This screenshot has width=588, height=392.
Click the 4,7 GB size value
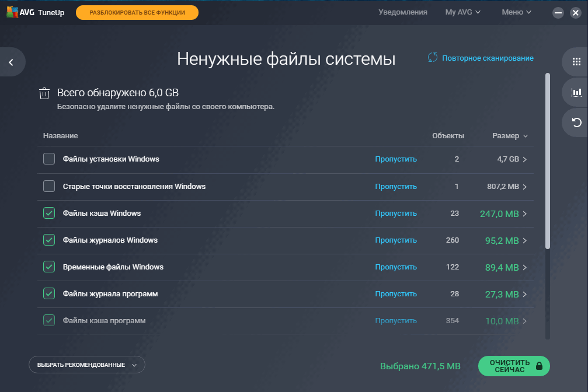pos(508,159)
